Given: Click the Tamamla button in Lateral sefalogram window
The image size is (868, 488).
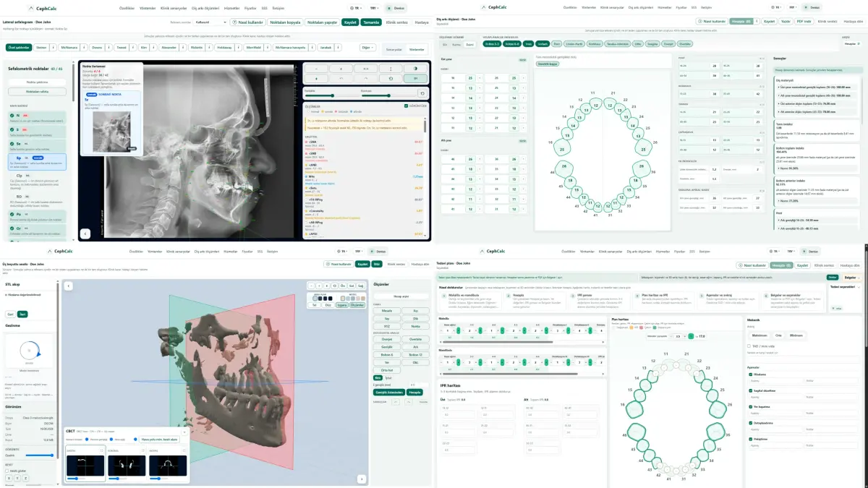Looking at the screenshot, I should pyautogui.click(x=371, y=22).
